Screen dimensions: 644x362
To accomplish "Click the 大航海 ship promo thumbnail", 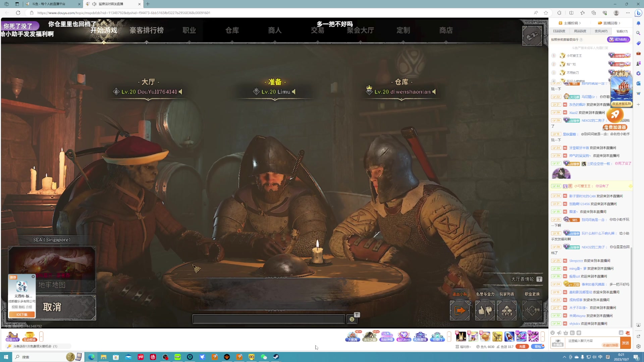I will coord(621,89).
